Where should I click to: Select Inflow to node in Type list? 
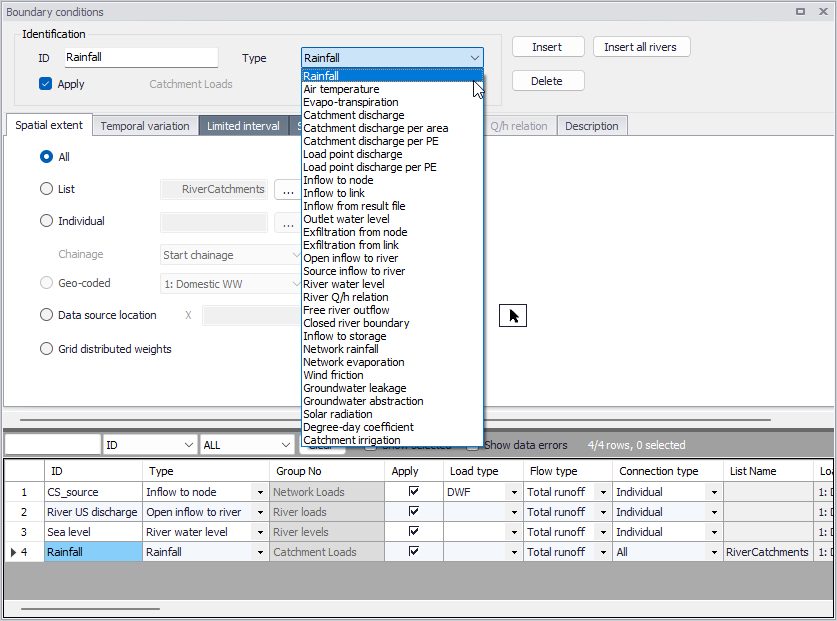pos(392,180)
